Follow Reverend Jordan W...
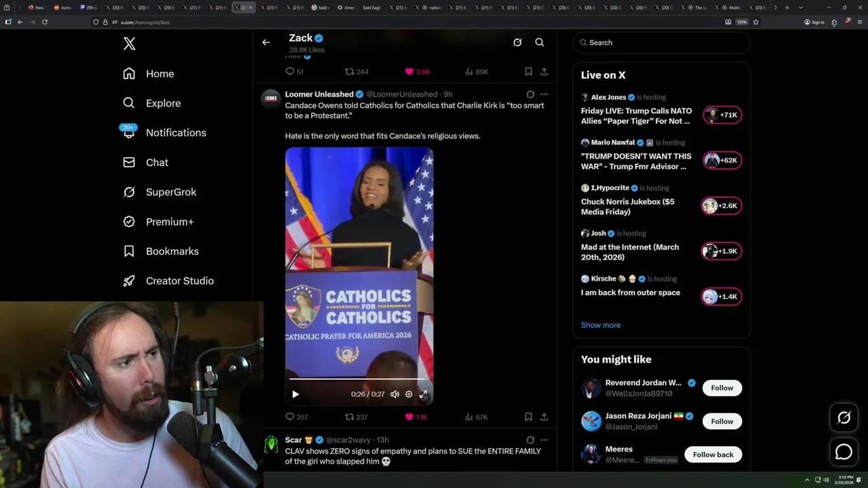The image size is (868, 488). (722, 388)
